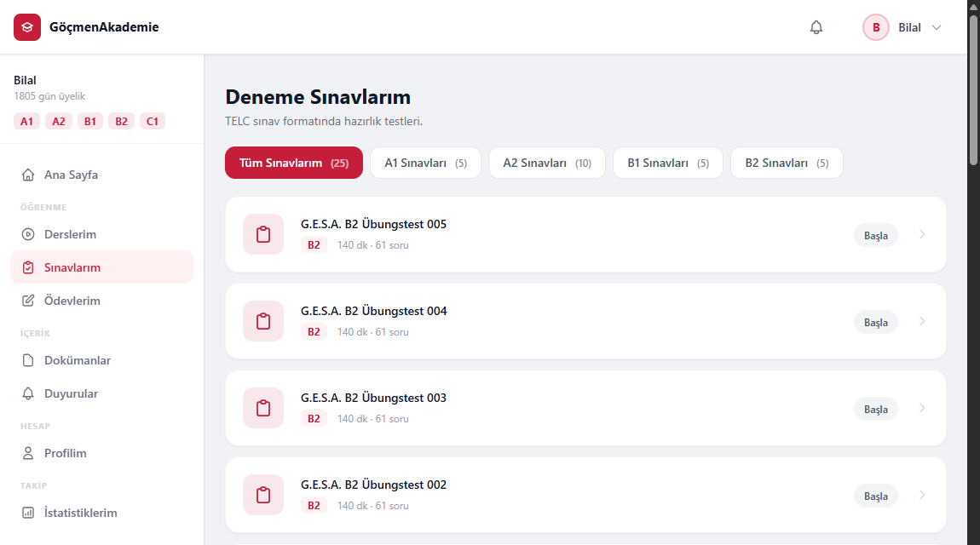
Task: Switch to the B2 Sınavları tab
Action: click(787, 163)
